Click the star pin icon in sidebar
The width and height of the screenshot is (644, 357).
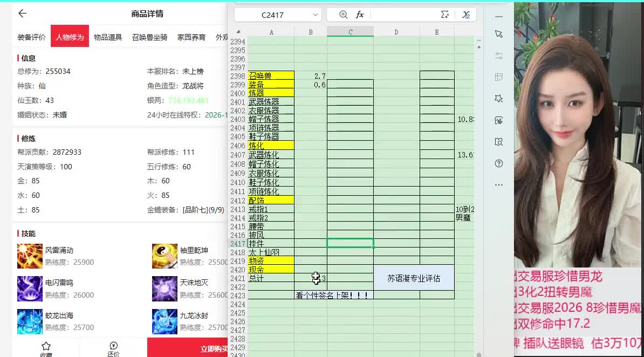coord(498,99)
